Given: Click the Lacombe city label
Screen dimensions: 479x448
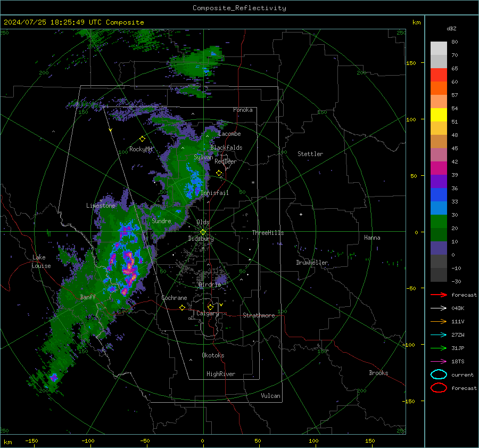Looking at the screenshot, I should 229,134.
